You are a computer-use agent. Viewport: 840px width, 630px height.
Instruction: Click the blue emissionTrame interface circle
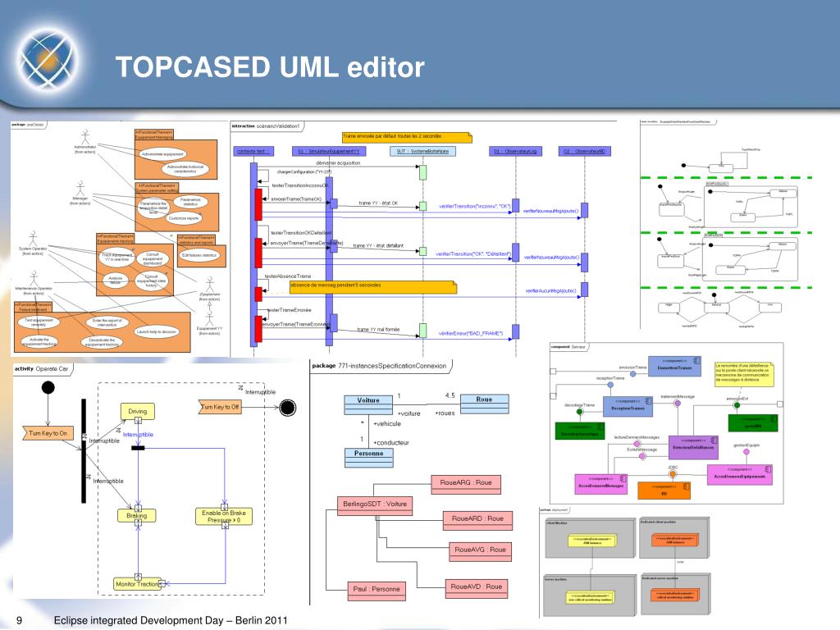tap(632, 374)
